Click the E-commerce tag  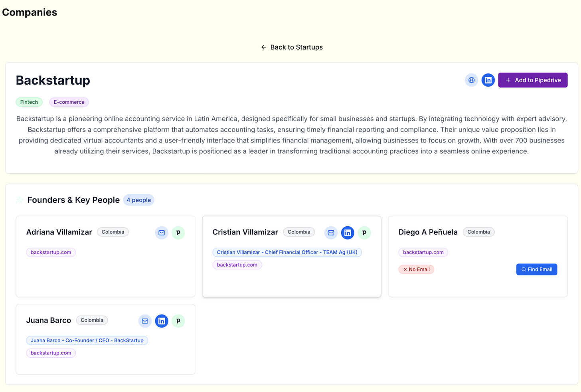coord(69,102)
